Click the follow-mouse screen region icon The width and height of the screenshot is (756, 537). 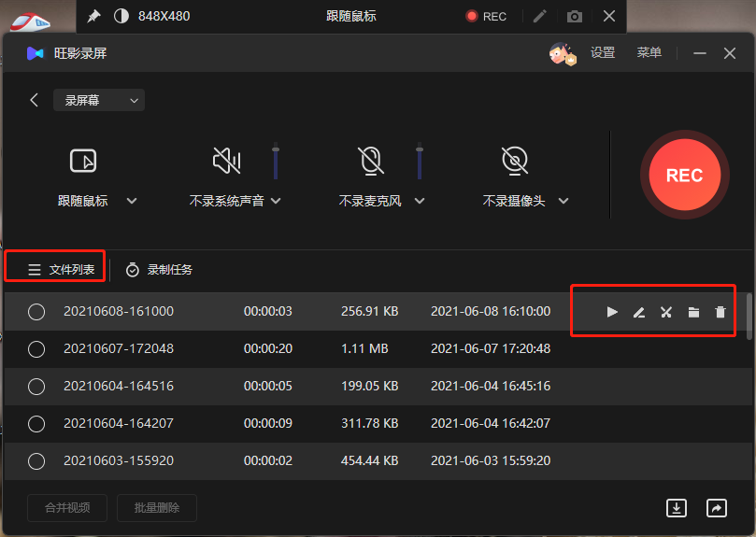83,161
